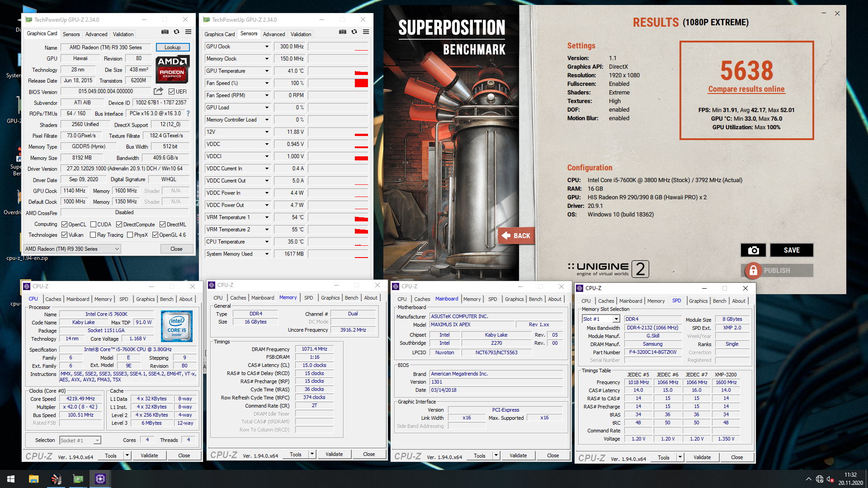Click BIOS Version field 015.049.000.004.000000
868x488 pixels.
coord(106,91)
